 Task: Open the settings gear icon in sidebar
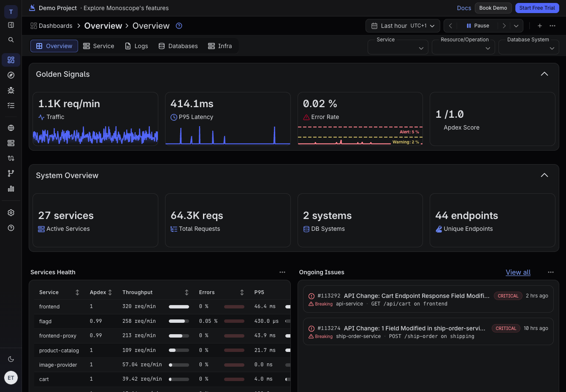point(11,213)
